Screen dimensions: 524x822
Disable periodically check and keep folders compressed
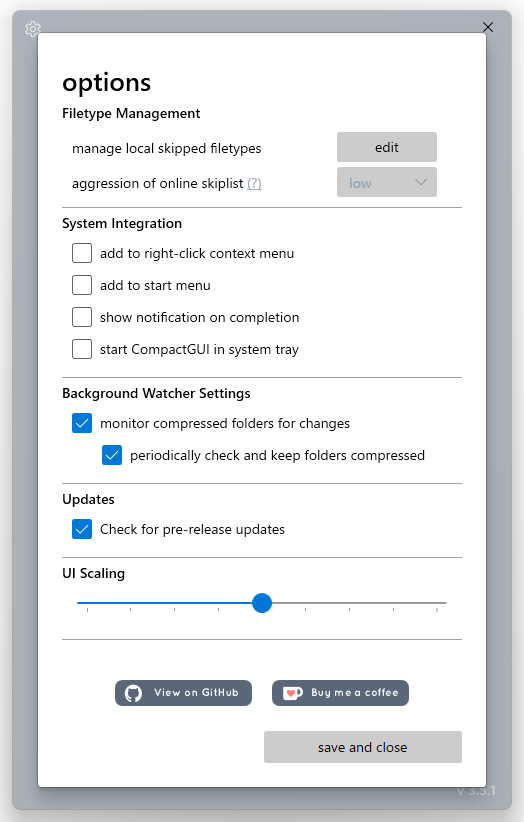(x=112, y=455)
